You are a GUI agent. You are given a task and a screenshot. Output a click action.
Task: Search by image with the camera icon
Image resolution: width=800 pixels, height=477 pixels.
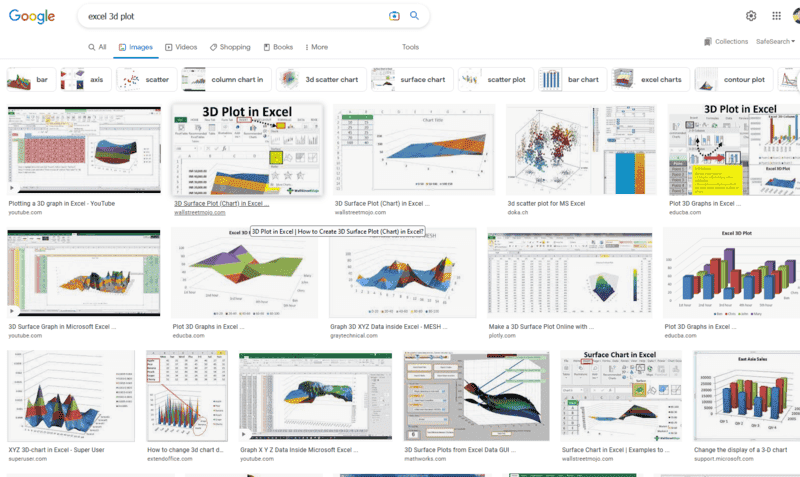coord(394,16)
